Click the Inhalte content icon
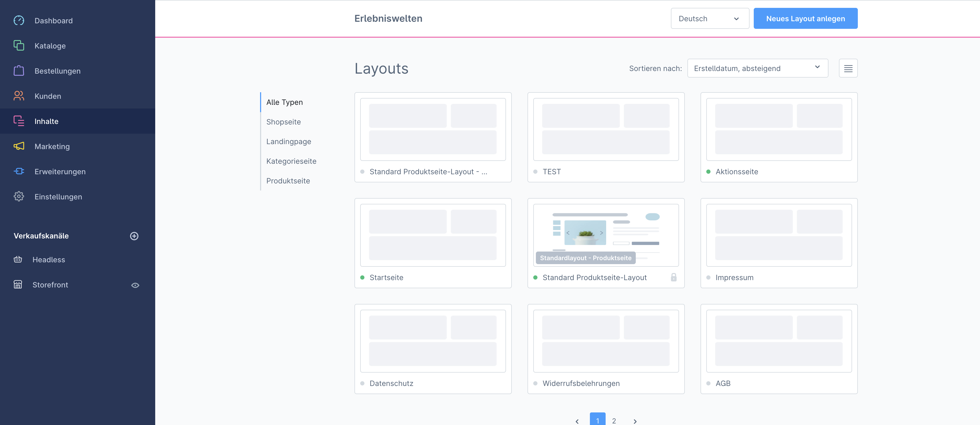Image resolution: width=980 pixels, height=425 pixels. pyautogui.click(x=19, y=121)
